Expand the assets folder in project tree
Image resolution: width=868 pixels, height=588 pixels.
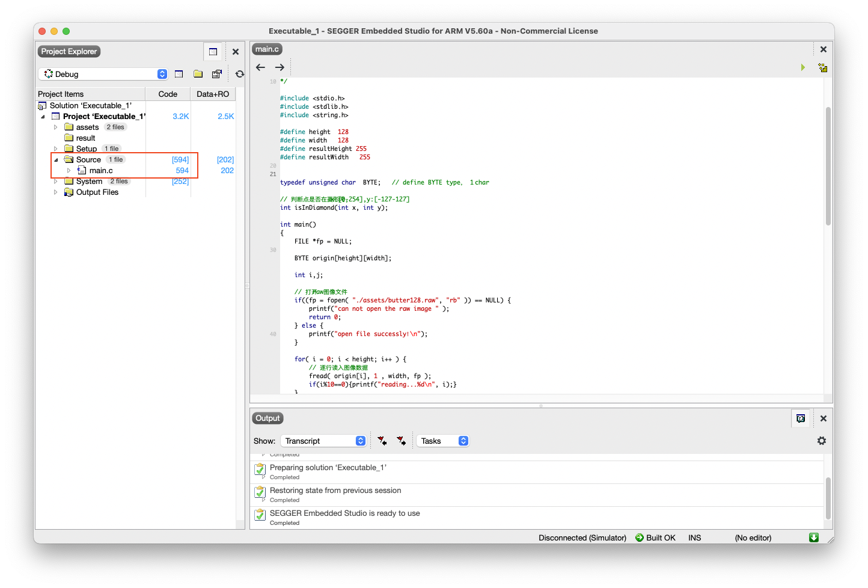tap(56, 127)
